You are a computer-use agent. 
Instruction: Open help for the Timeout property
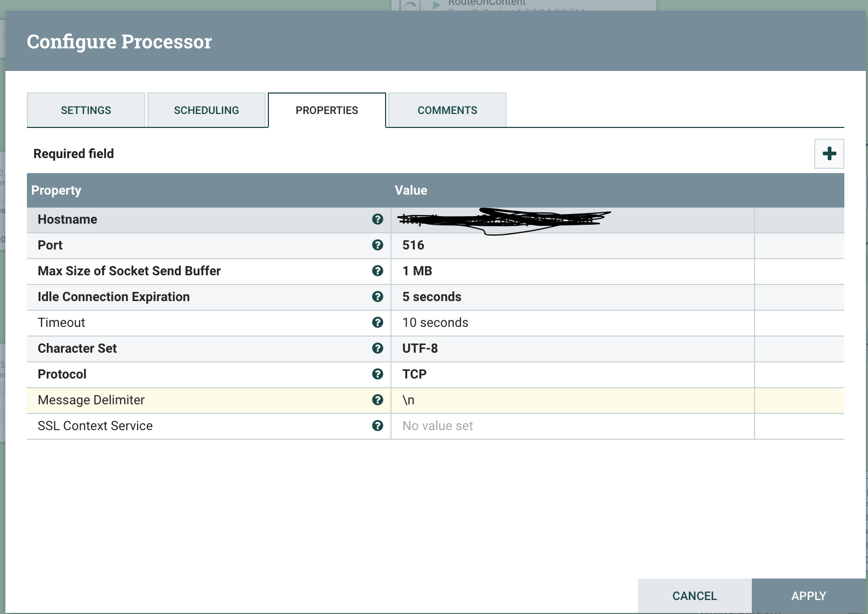378,323
